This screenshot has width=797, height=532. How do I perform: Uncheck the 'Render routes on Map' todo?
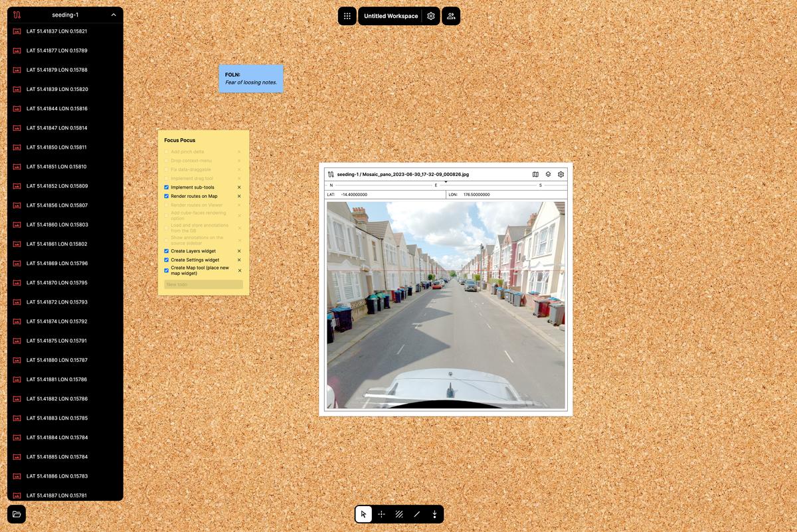pos(166,196)
